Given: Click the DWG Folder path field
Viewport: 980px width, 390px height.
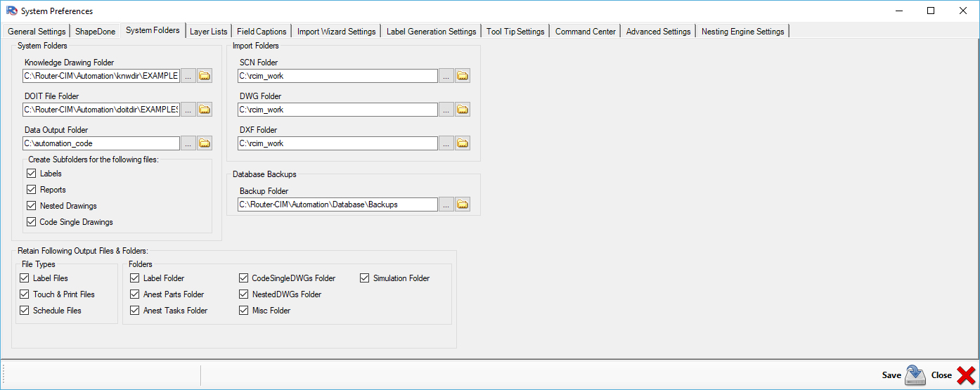Looking at the screenshot, I should 337,110.
